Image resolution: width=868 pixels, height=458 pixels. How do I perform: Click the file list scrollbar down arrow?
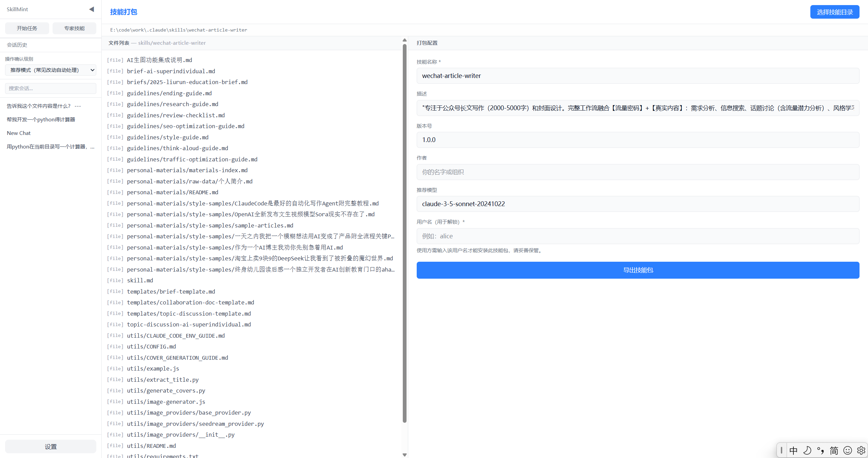(x=405, y=455)
